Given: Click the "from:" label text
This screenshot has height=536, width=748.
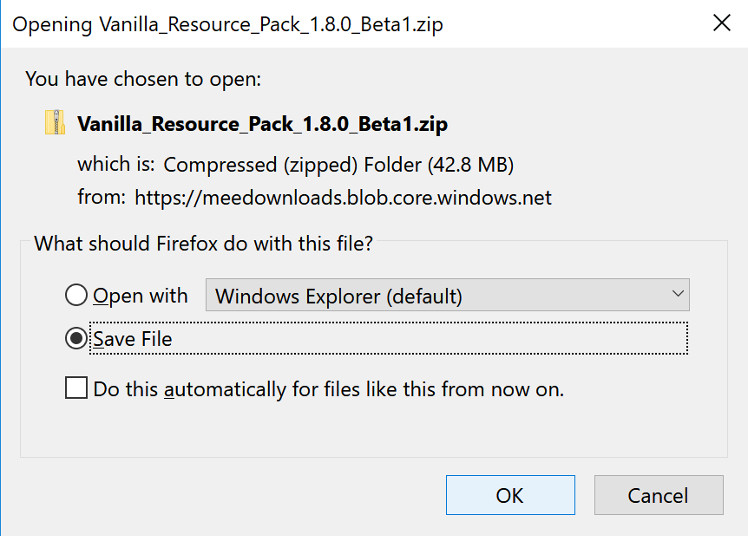Looking at the screenshot, I should pos(100,197).
